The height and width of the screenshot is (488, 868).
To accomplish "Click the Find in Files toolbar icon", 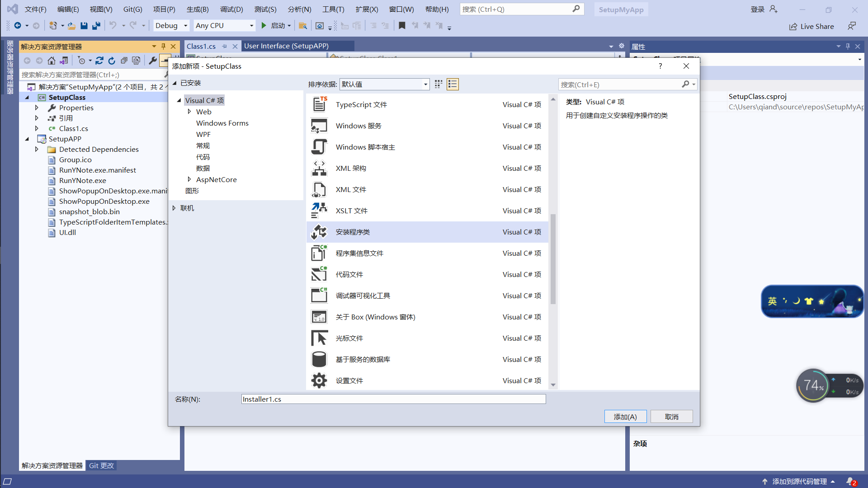I will point(303,26).
